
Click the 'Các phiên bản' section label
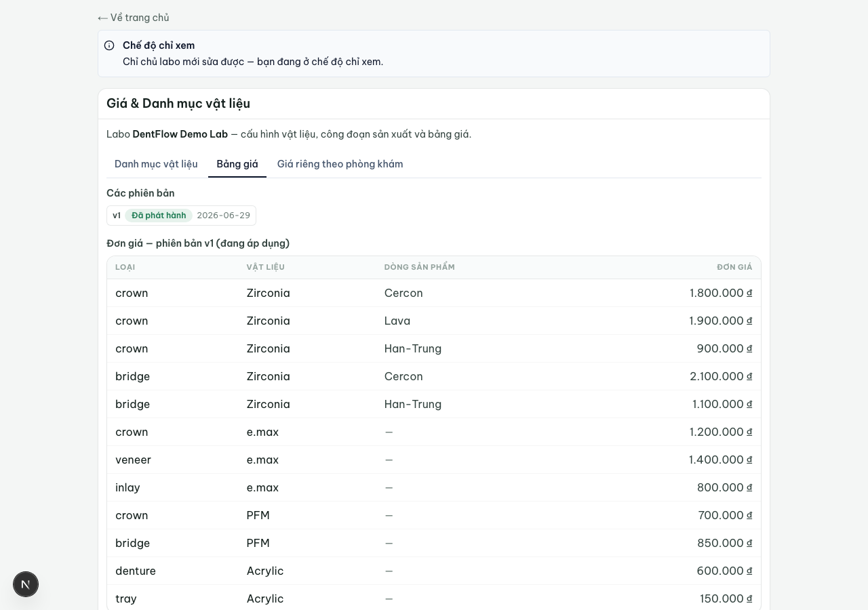140,193
